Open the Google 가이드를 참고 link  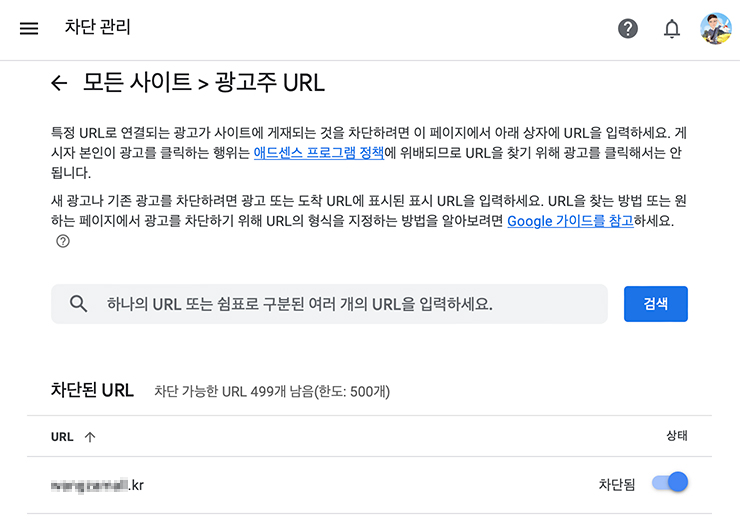click(x=570, y=221)
